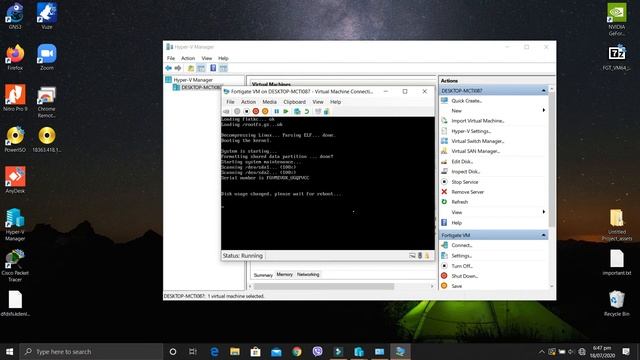Image resolution: width=640 pixels, height=360 pixels.
Task: Click Connect action for Fortigate VM
Action: 462,245
